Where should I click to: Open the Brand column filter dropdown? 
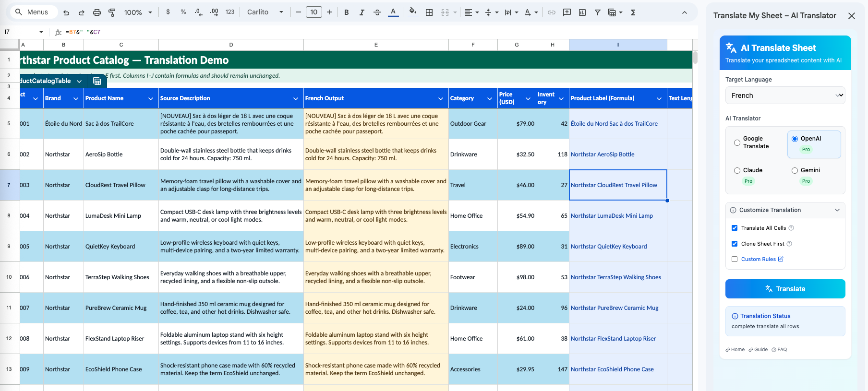point(76,98)
